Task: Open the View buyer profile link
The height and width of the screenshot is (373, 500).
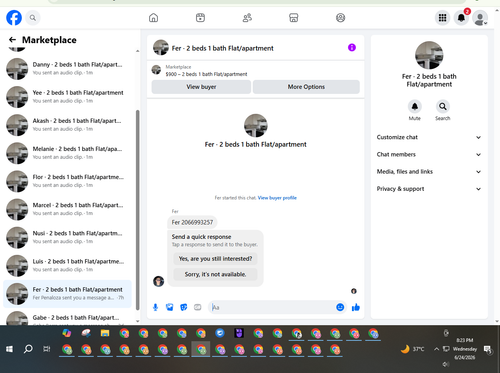Action: coord(277,198)
